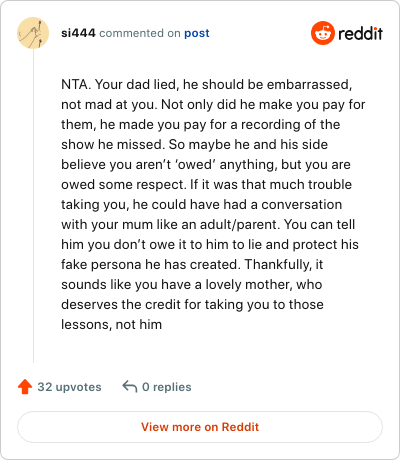Open si444's round avatar image

coord(33,33)
